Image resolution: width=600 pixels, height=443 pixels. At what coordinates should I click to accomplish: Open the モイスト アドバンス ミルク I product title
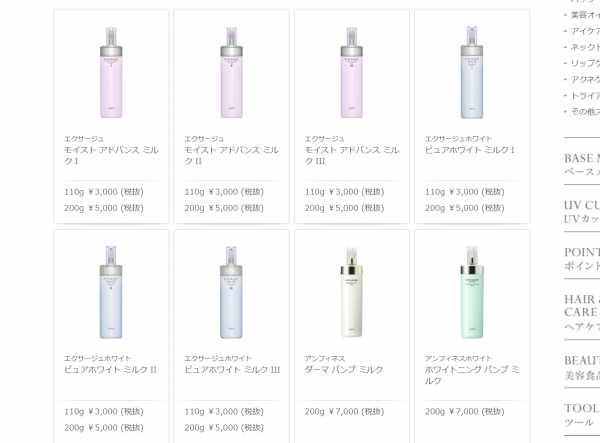(111, 155)
